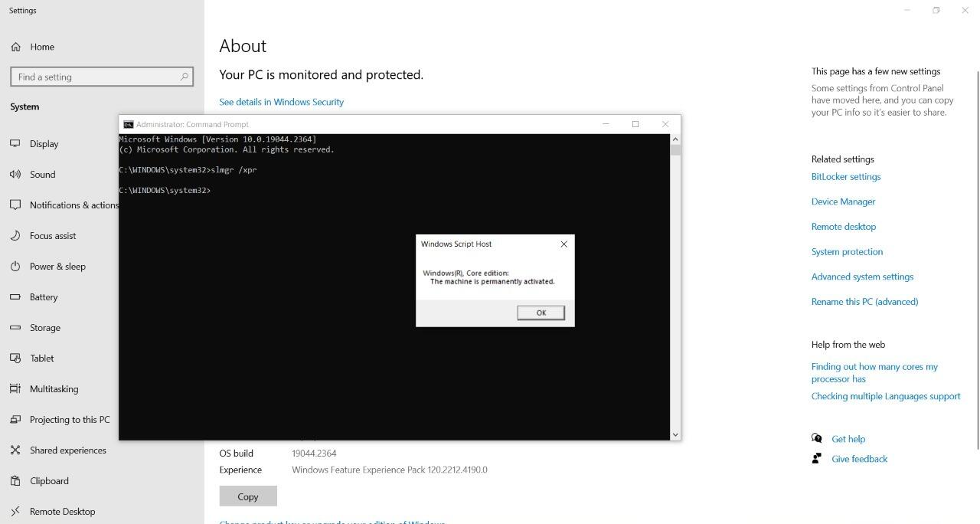Image resolution: width=980 pixels, height=524 pixels.
Task: Click the Focus assist moon icon
Action: [x=15, y=235]
